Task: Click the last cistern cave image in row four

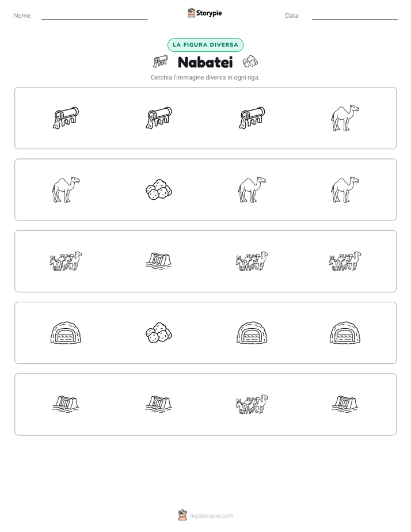Action: pos(345,333)
